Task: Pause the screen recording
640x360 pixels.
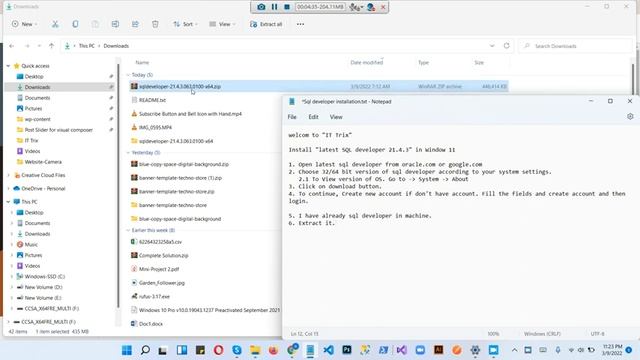Action: [x=274, y=7]
